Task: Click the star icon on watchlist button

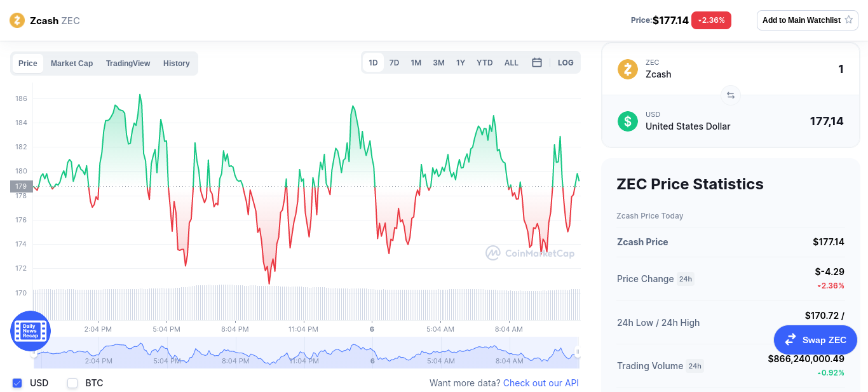Action: pyautogui.click(x=848, y=20)
